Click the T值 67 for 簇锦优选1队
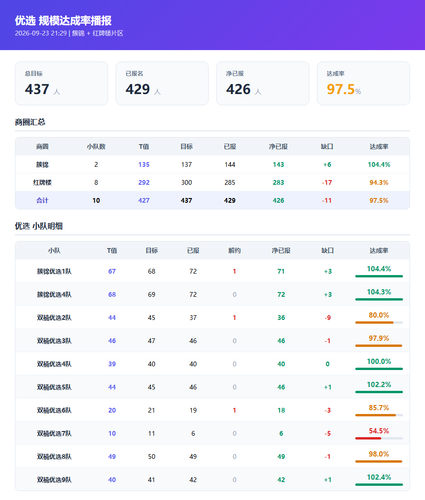This screenshot has height=500, width=425. (x=112, y=272)
